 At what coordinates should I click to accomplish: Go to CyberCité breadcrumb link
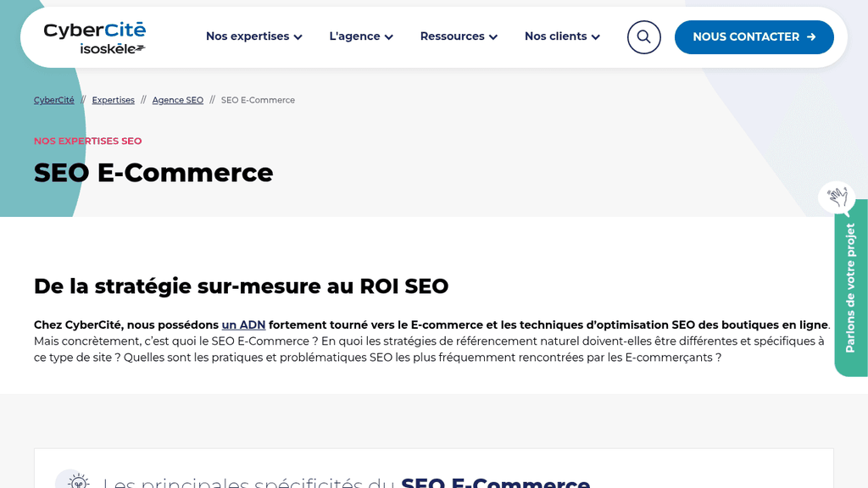pos(53,100)
